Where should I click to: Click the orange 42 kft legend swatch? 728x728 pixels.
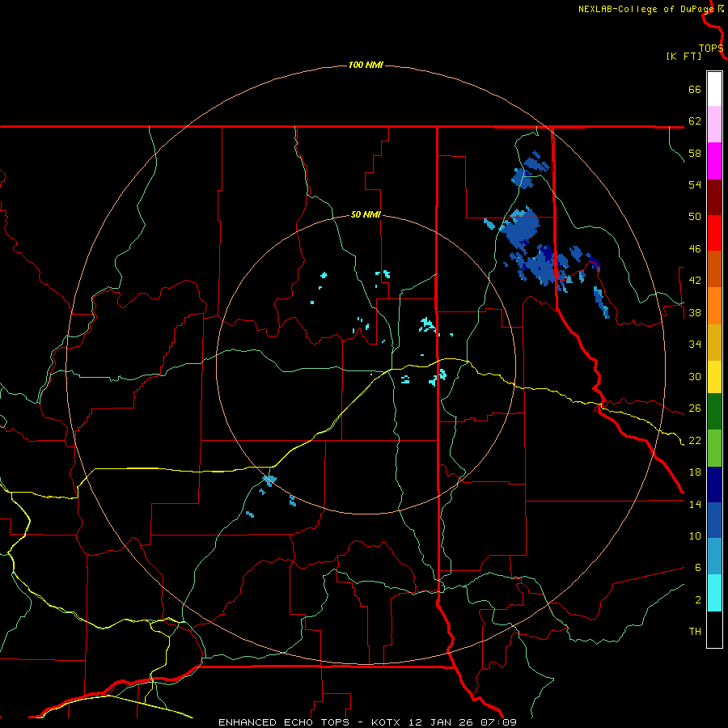(714, 305)
